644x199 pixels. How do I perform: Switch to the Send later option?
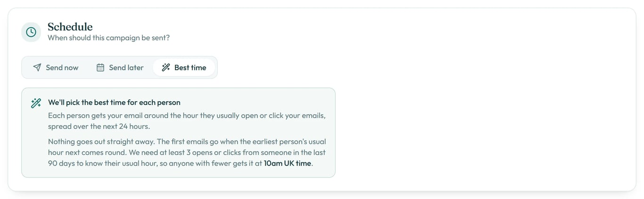coord(120,67)
